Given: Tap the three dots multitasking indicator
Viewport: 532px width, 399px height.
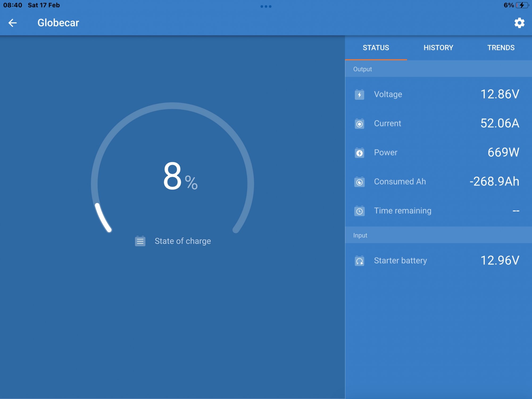Looking at the screenshot, I should pos(266,6).
